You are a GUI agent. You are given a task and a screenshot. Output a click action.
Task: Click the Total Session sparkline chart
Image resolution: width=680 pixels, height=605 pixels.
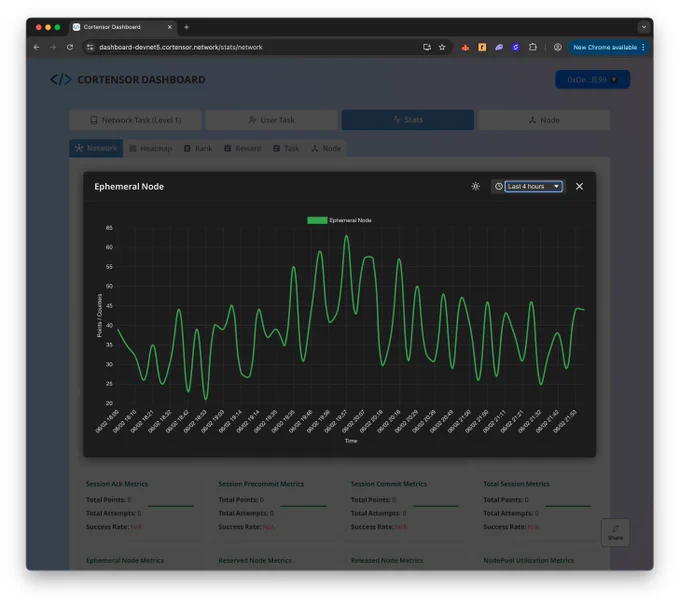point(568,506)
